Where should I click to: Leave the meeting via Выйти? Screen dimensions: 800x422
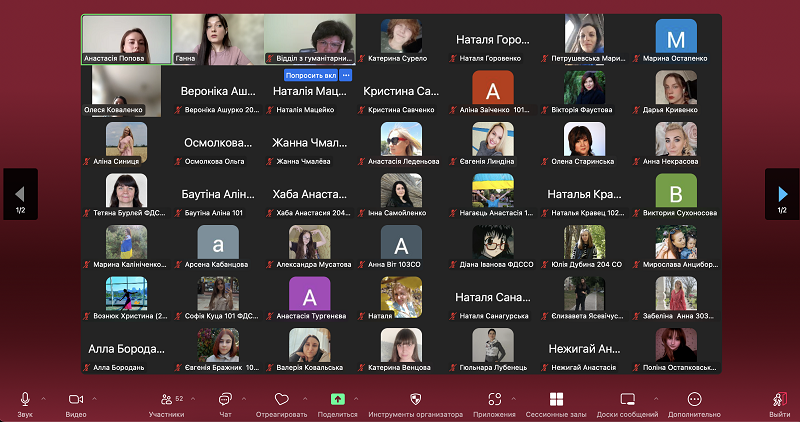tap(779, 399)
